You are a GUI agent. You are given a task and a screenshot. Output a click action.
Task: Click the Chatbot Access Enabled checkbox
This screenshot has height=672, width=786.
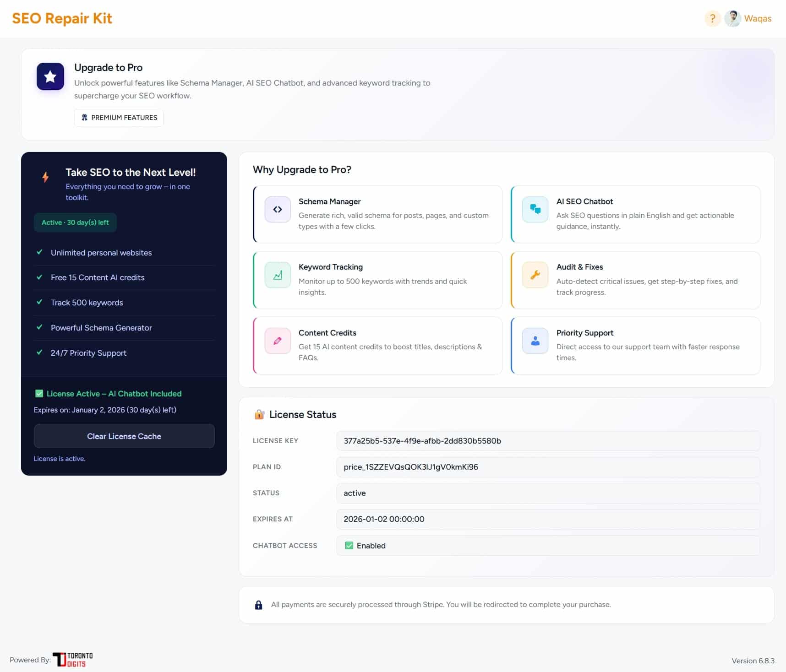pyautogui.click(x=349, y=546)
